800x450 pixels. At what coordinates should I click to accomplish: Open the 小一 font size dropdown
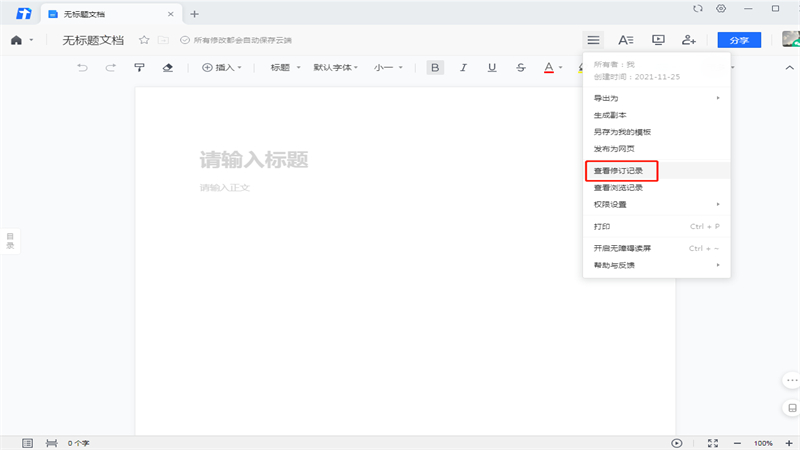pos(388,67)
